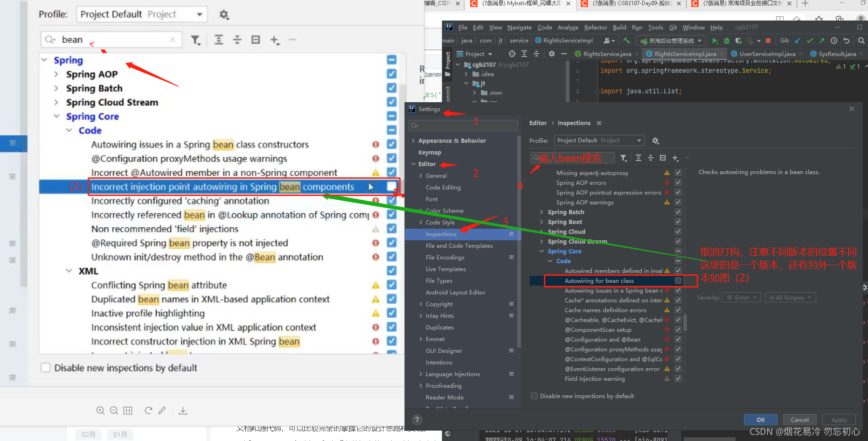
Task: Open the Analyze menu in IntelliJ
Action: click(x=568, y=27)
